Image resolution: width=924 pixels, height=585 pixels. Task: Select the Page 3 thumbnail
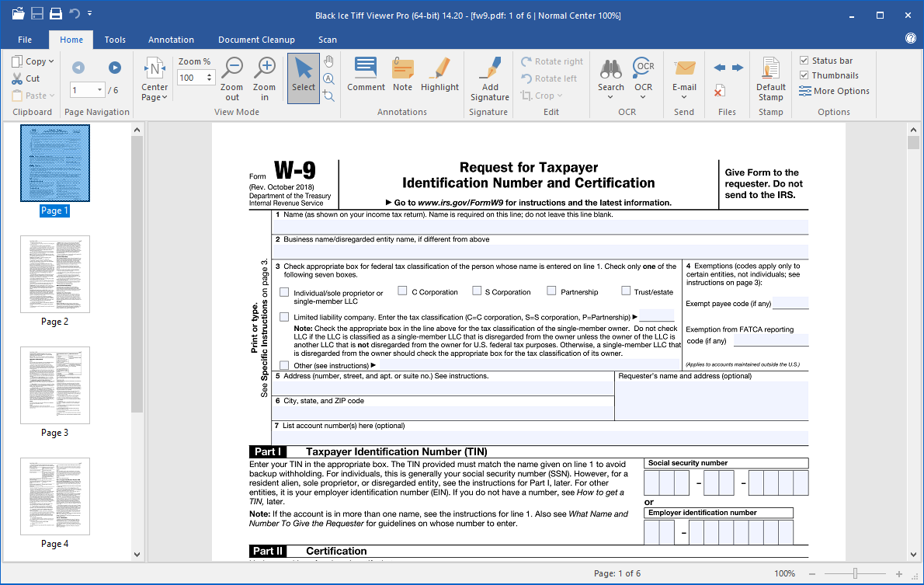pos(55,385)
